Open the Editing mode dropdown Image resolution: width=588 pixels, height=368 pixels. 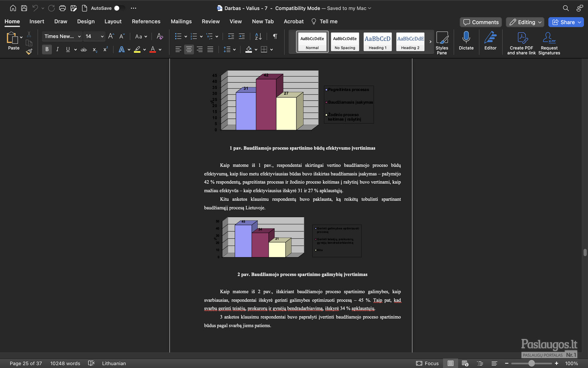pyautogui.click(x=526, y=22)
